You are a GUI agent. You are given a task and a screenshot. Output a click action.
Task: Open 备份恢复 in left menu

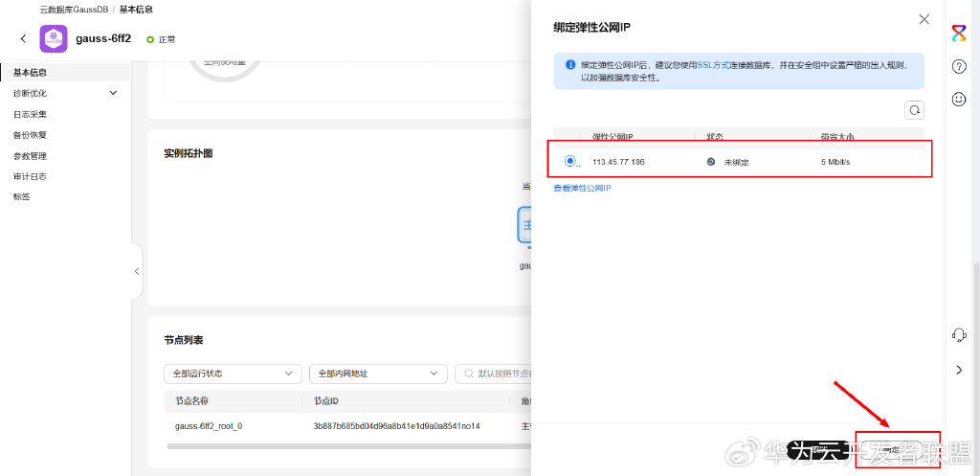(30, 135)
